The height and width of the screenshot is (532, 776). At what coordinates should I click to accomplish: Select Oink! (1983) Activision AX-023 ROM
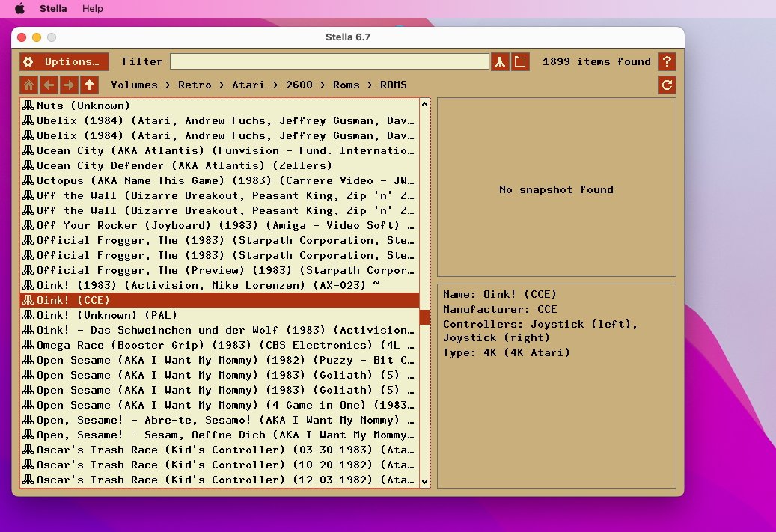click(x=219, y=286)
